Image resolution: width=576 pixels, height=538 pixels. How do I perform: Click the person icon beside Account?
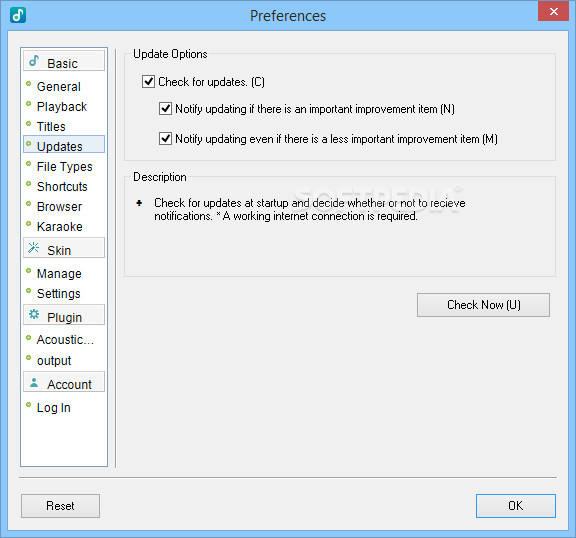click(34, 382)
